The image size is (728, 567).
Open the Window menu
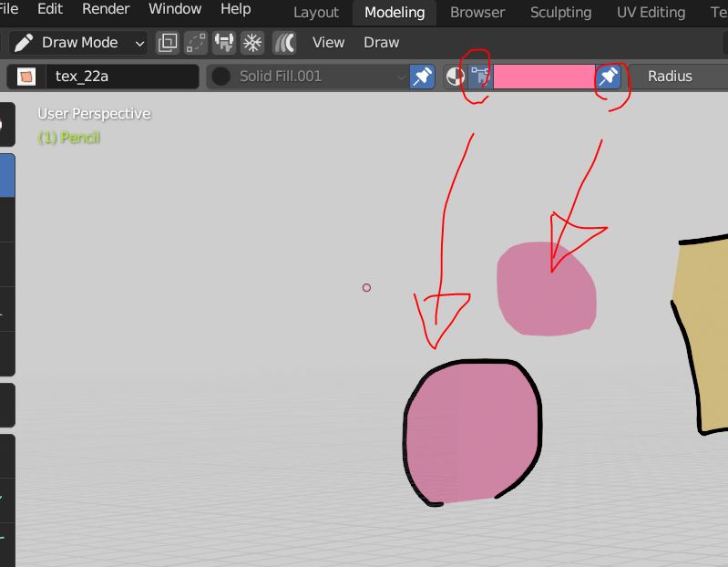[175, 9]
